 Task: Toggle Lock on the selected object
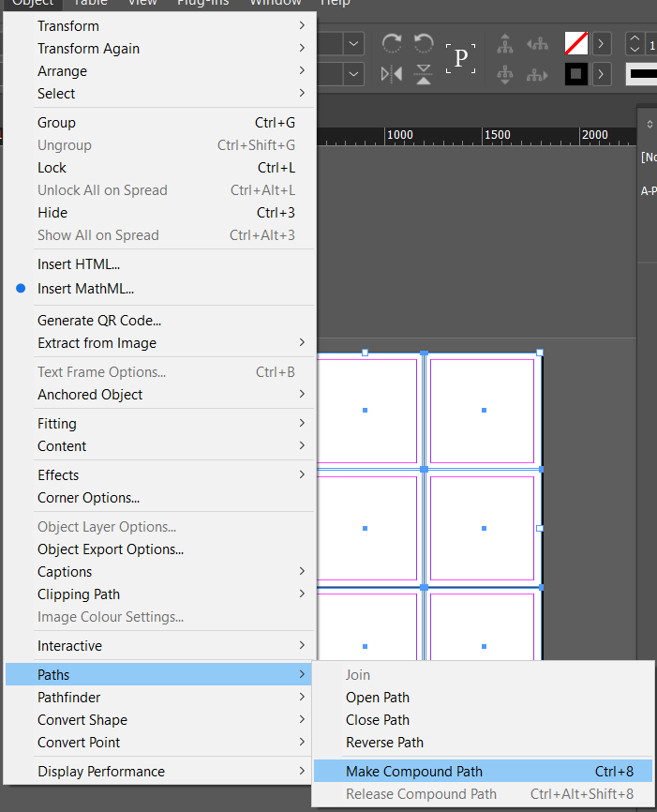point(52,167)
